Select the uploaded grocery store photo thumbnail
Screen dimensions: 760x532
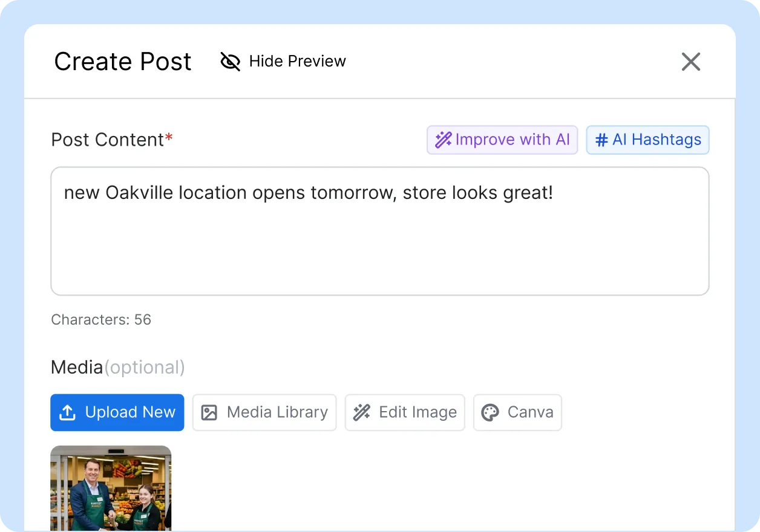tap(111, 488)
